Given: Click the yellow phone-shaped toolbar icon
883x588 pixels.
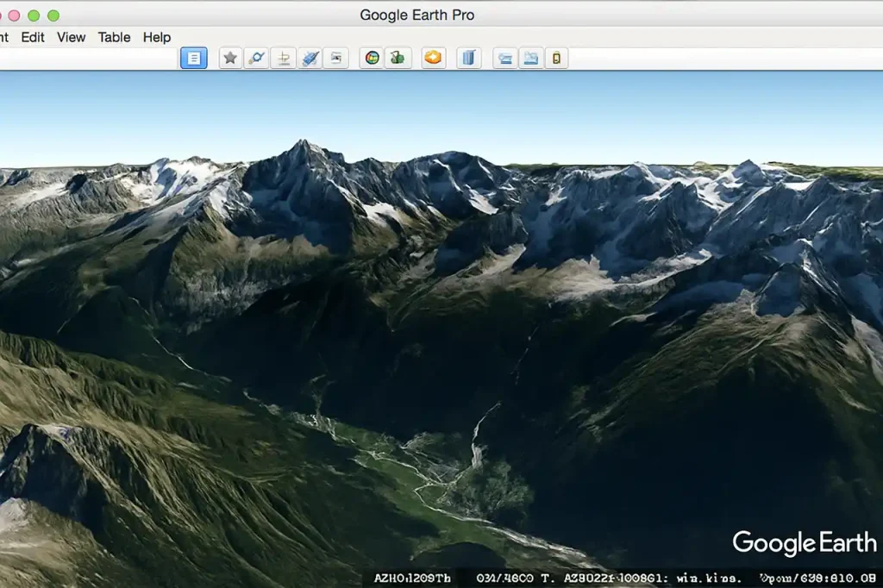Looking at the screenshot, I should [x=556, y=58].
